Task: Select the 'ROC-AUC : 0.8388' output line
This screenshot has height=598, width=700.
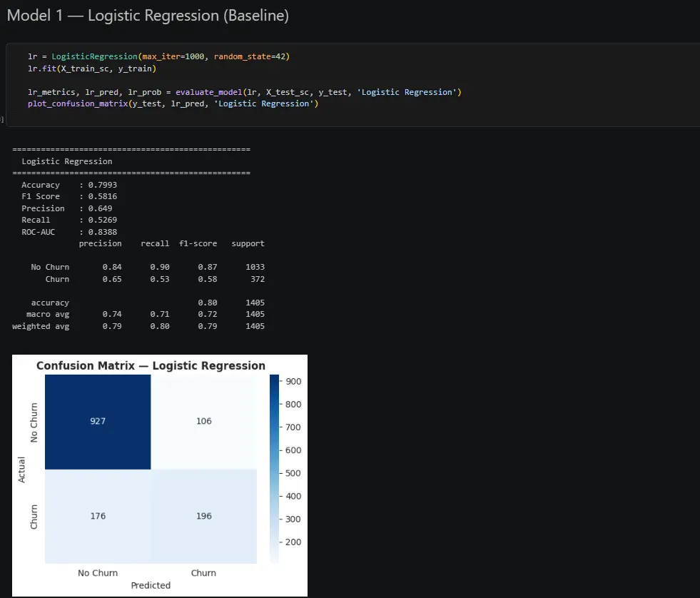Action: (x=69, y=232)
